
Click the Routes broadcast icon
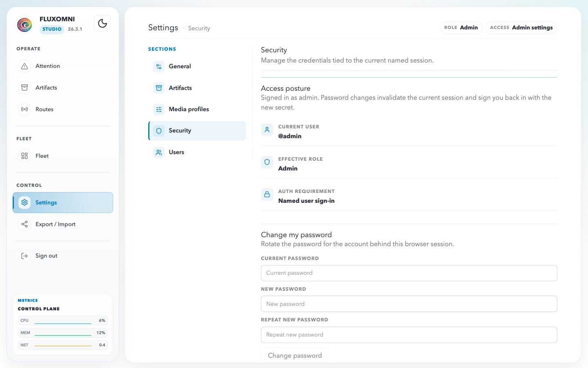[24, 110]
